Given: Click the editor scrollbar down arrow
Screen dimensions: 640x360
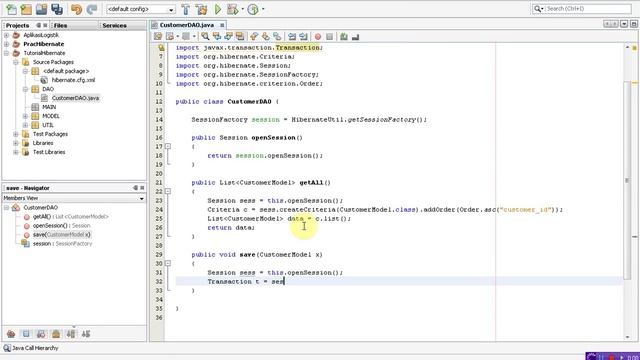Looking at the screenshot, I should coord(627,337).
